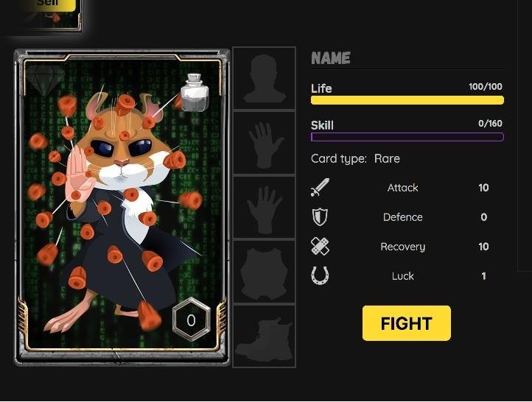Click the horseshoe Luck icon
The image size is (532, 402).
point(320,275)
